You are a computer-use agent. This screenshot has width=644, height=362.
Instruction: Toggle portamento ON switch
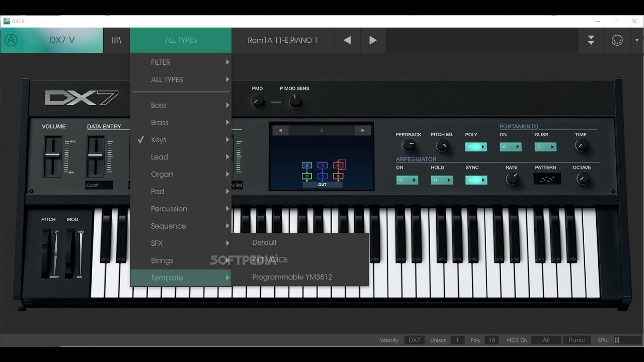pyautogui.click(x=510, y=147)
